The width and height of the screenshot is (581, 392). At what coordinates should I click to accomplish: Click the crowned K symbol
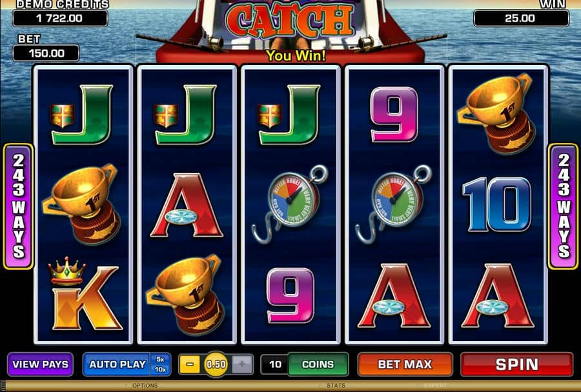point(84,293)
